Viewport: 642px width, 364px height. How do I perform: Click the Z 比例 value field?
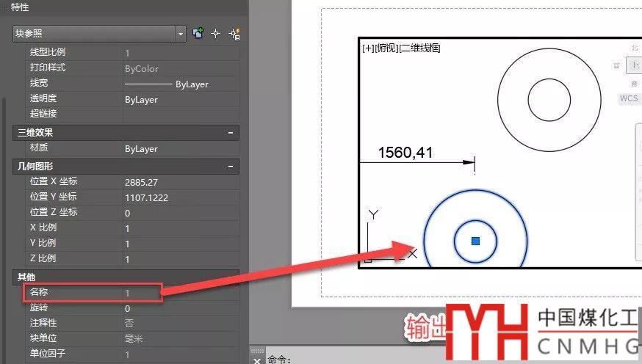click(181, 259)
